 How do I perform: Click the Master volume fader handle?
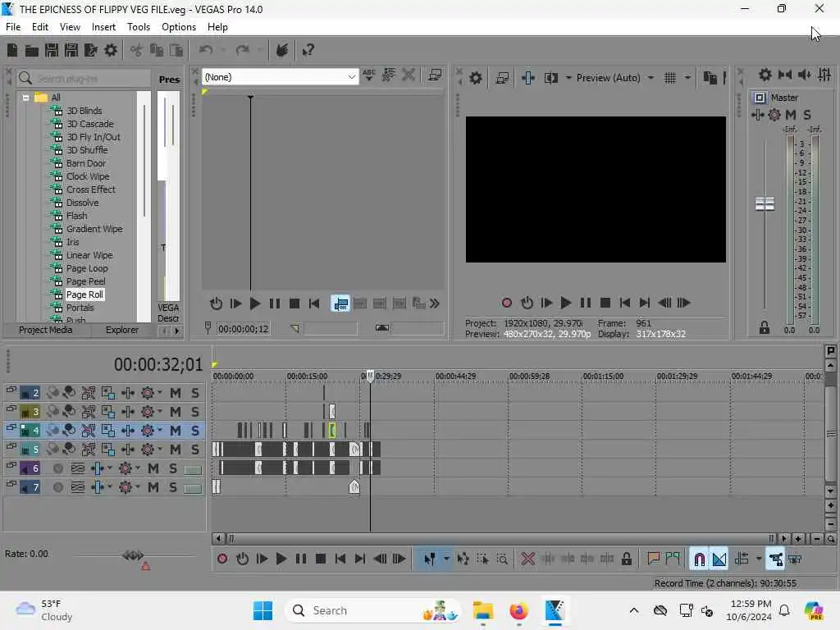point(765,204)
